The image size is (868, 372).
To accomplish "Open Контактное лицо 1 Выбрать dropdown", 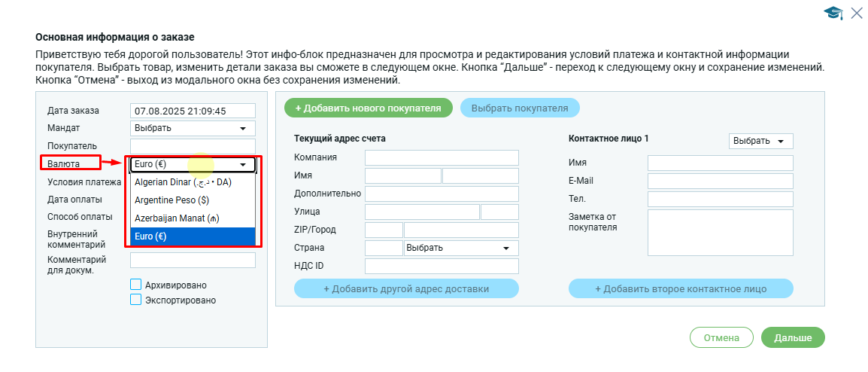I will click(x=760, y=142).
